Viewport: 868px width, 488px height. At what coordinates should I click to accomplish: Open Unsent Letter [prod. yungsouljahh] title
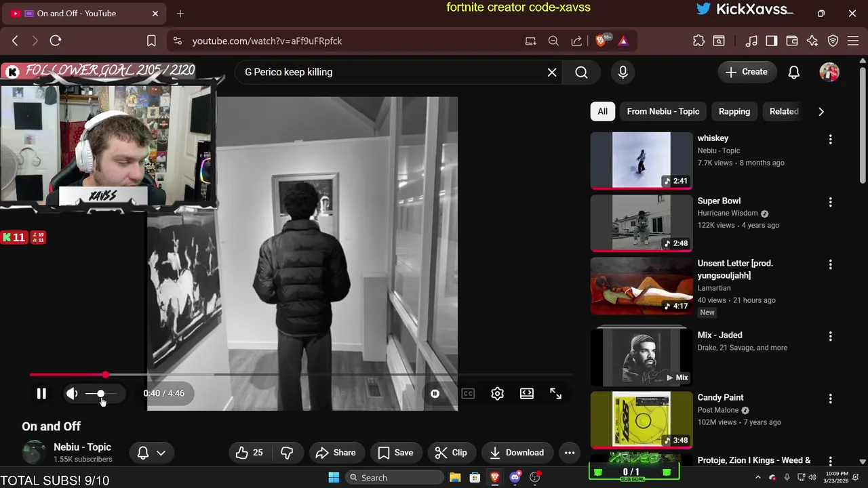point(735,269)
